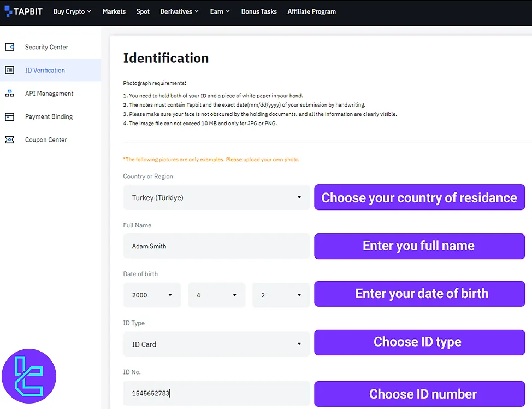Expand the Earn menu
The width and height of the screenshot is (532, 409).
pos(220,11)
